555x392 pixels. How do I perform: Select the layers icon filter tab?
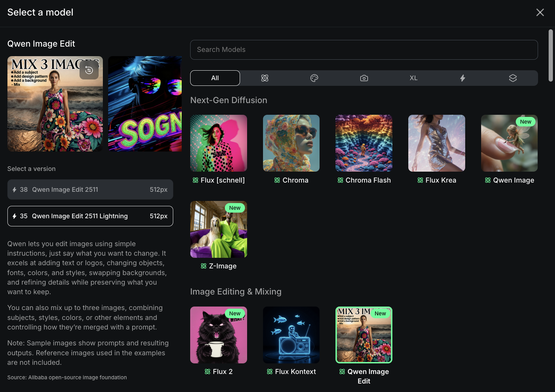tap(513, 78)
